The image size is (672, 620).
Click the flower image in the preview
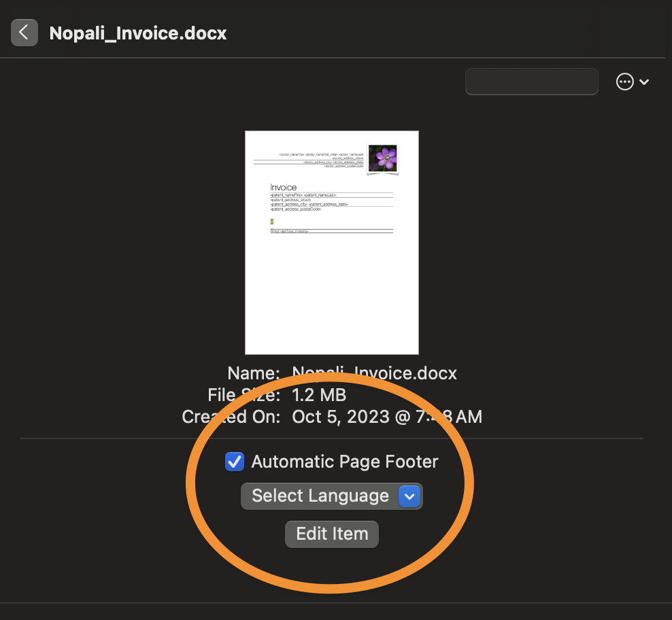point(383,158)
